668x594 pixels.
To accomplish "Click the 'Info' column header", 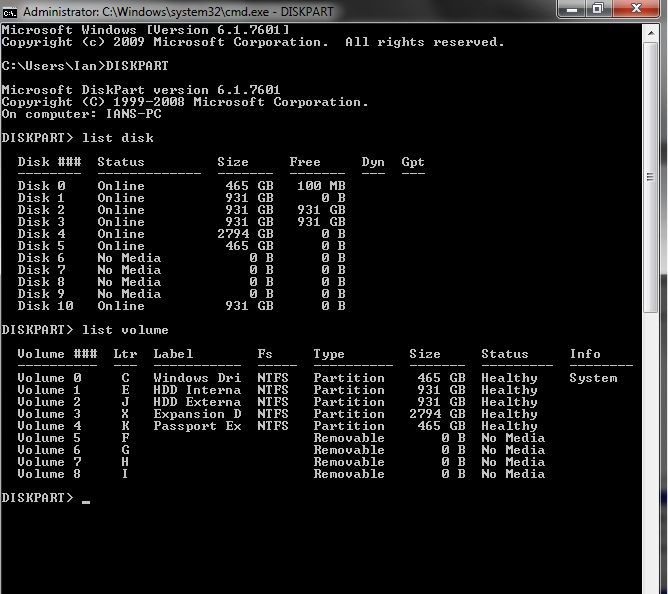I will pyautogui.click(x=585, y=354).
